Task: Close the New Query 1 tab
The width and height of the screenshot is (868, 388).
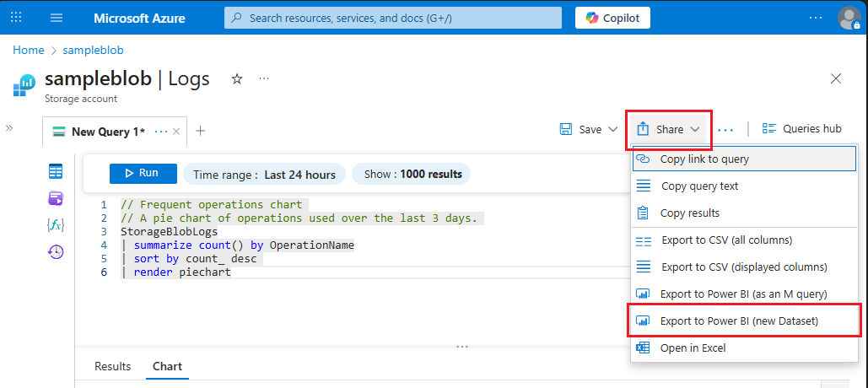Action: 176,132
